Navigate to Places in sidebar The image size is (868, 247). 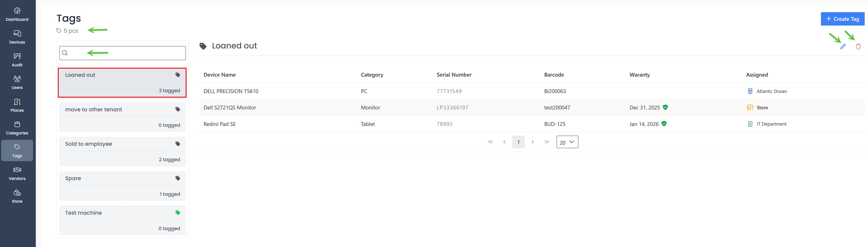(17, 105)
